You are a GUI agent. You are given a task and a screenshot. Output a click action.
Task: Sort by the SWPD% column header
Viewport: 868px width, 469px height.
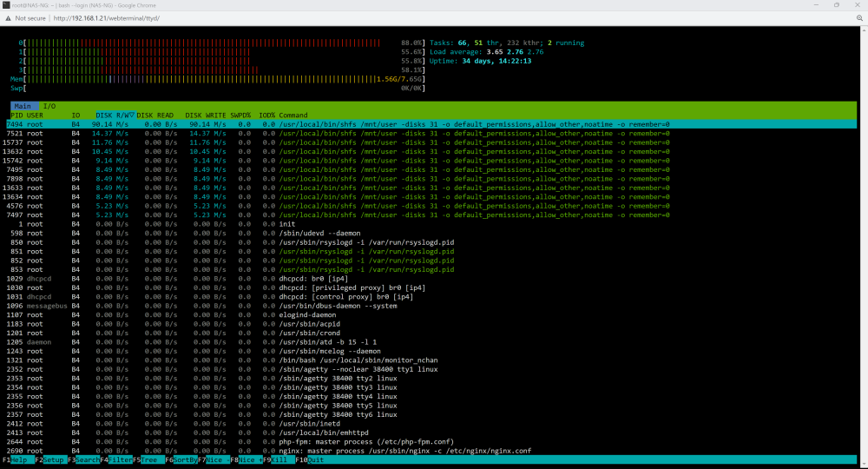pos(240,116)
